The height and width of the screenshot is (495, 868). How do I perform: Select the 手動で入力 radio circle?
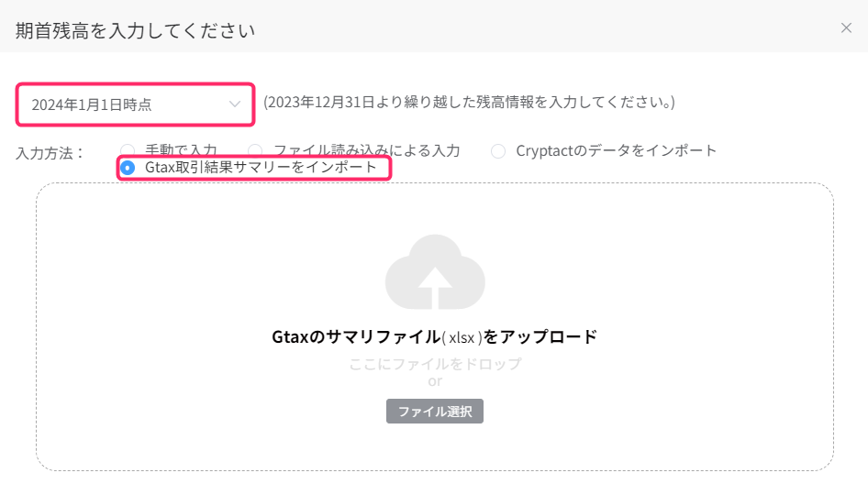click(128, 150)
